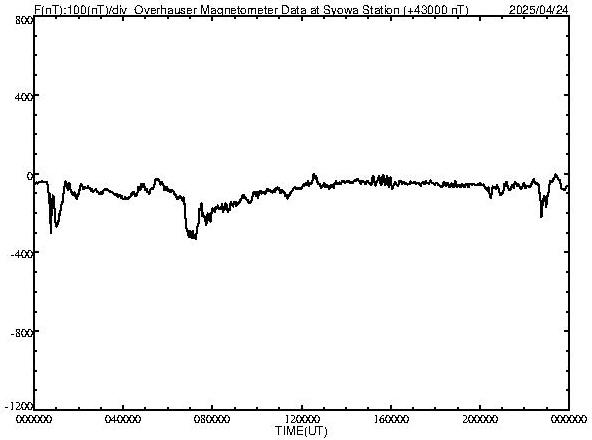Click the leftmost 000000 time label

pyautogui.click(x=34, y=419)
